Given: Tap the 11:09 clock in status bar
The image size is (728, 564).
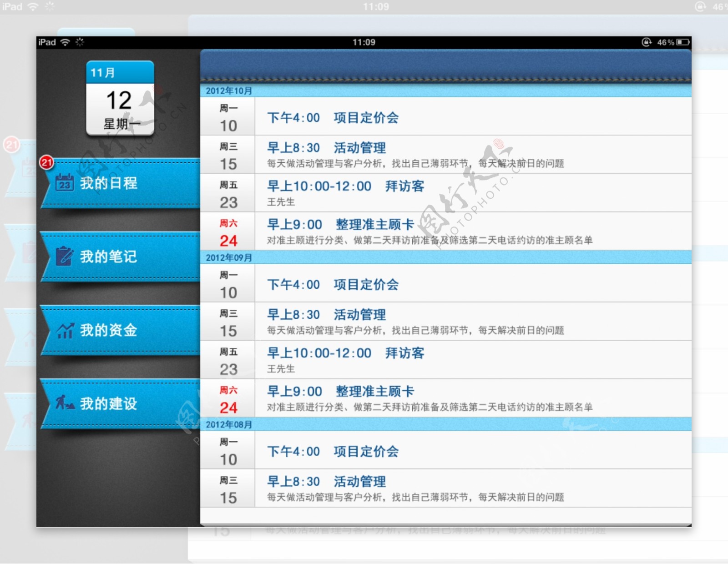Looking at the screenshot, I should (x=364, y=42).
